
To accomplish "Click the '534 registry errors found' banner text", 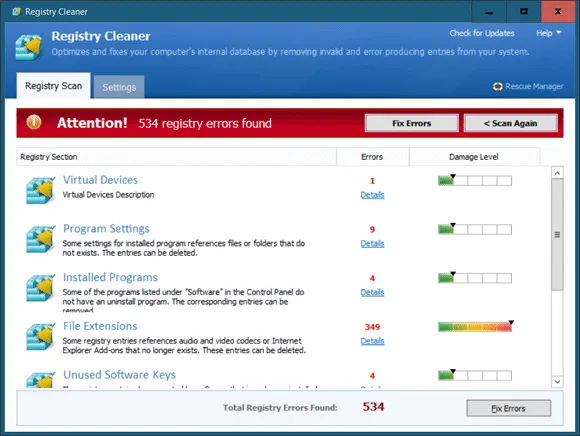I will 205,123.
